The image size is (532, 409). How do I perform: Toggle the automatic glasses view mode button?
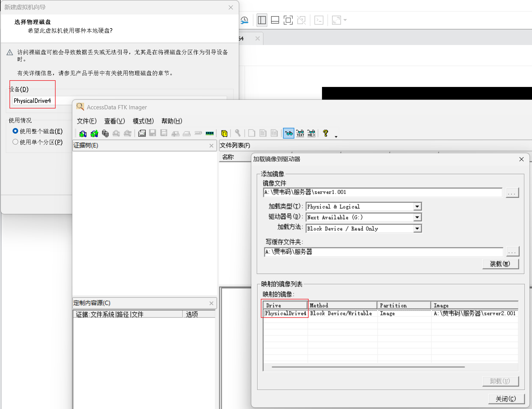click(x=288, y=133)
